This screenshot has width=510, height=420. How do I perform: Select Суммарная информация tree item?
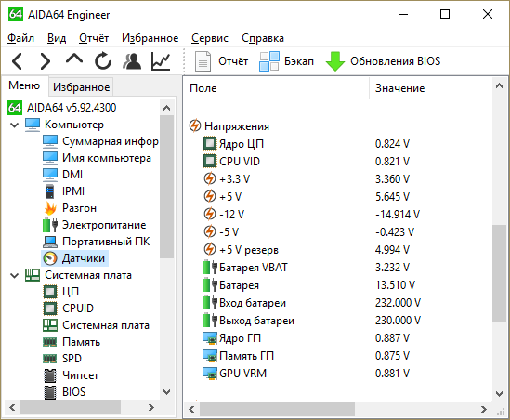101,141
